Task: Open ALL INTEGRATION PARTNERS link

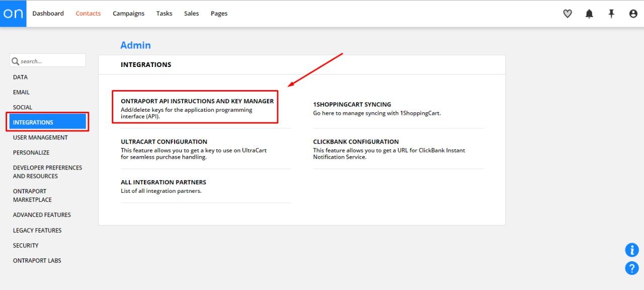Action: pos(164,182)
